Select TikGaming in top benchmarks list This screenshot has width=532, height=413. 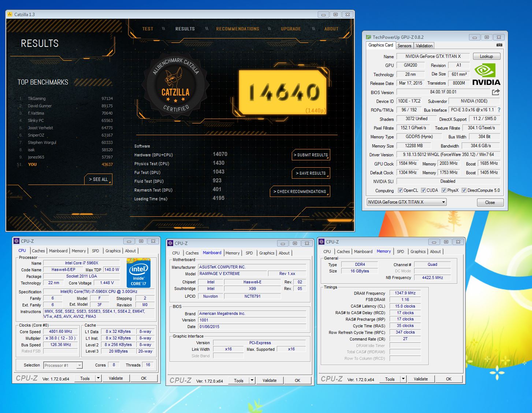click(66, 98)
